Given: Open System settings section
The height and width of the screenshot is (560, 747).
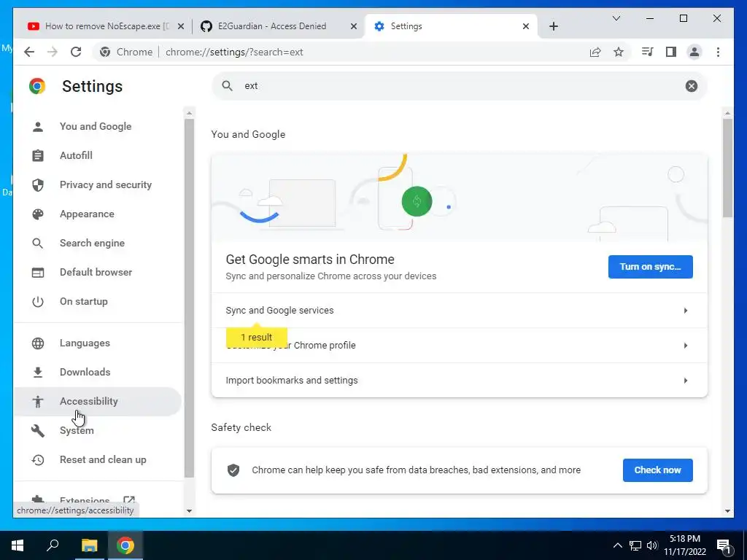Looking at the screenshot, I should (98, 430).
